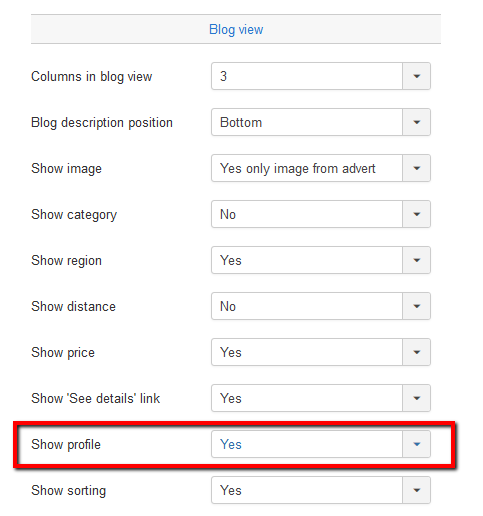The height and width of the screenshot is (516, 483).
Task: Click the Blog description position arrow
Action: click(416, 122)
